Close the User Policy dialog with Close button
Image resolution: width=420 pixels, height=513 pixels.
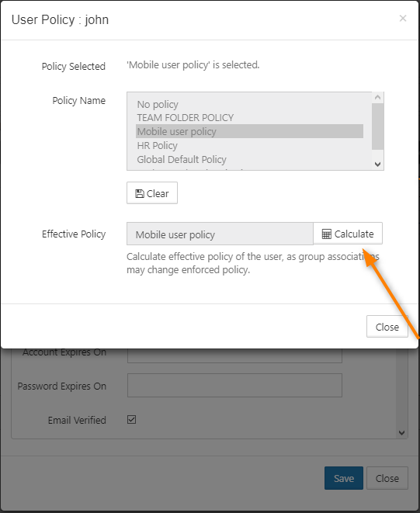(x=387, y=327)
